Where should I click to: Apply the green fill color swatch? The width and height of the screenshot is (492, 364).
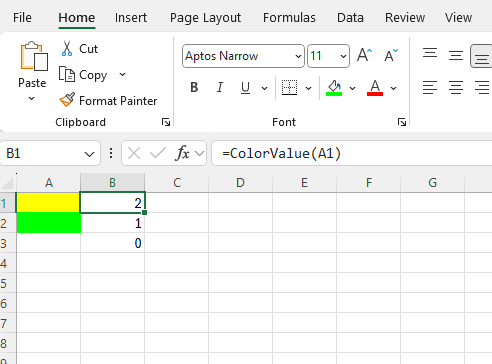point(334,88)
